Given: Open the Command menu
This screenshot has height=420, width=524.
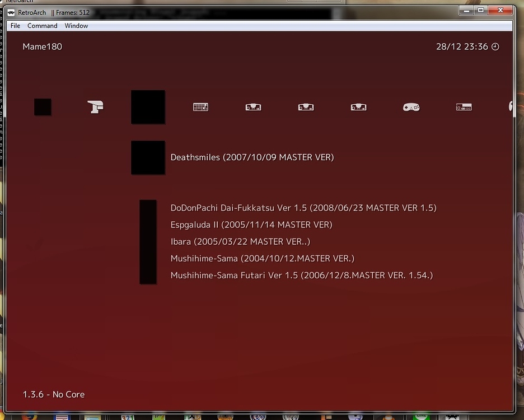Looking at the screenshot, I should click(42, 26).
